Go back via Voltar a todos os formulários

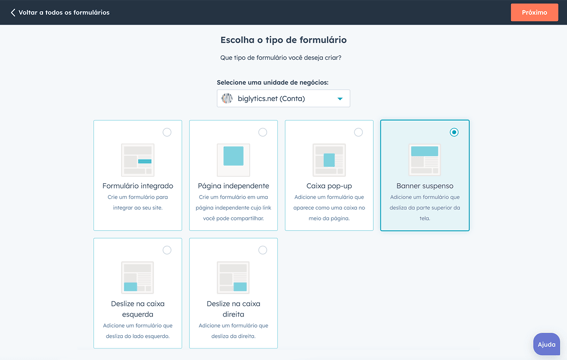[64, 13]
